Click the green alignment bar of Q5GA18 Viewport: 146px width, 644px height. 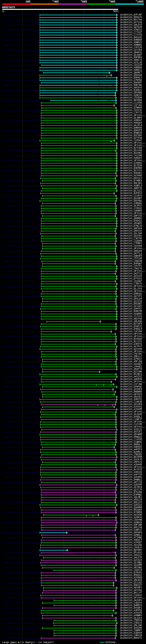76,75
